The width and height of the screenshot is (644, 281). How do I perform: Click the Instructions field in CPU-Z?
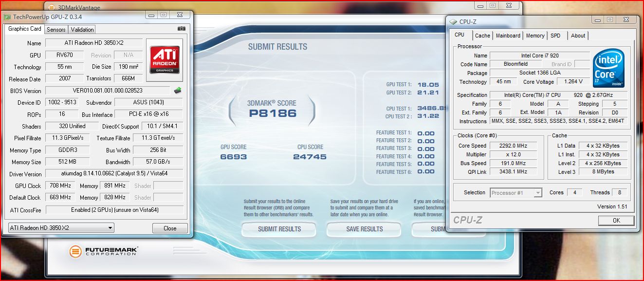click(x=559, y=121)
